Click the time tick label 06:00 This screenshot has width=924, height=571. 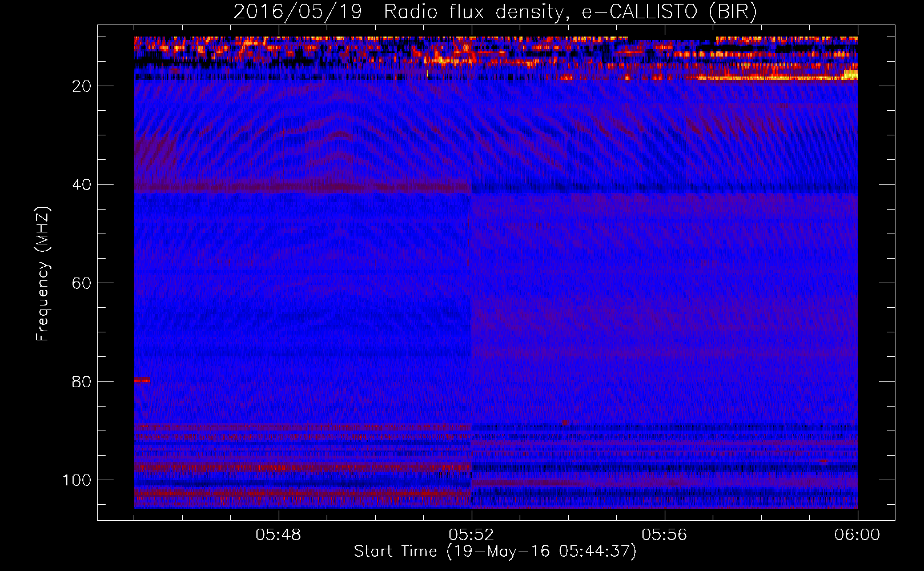click(x=857, y=535)
